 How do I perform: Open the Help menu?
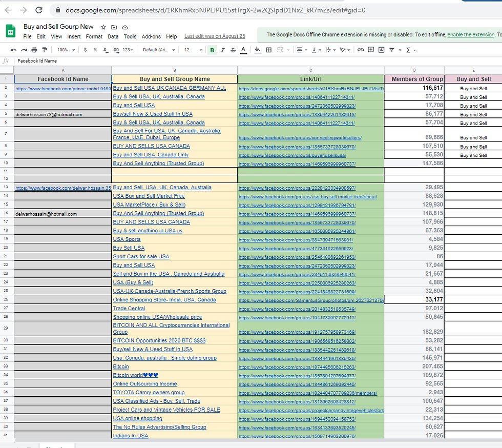pos(171,36)
